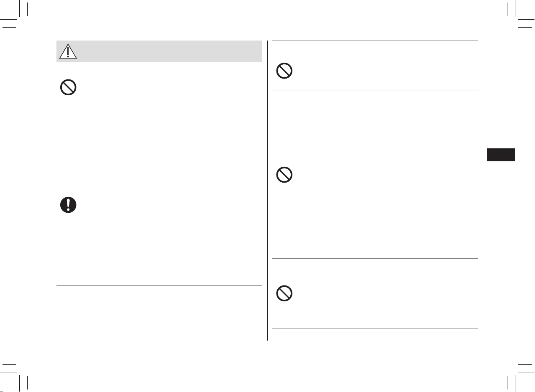This screenshot has height=392, width=535.
Task: Click the rule below the first left prohibition icon
Action: point(159,113)
